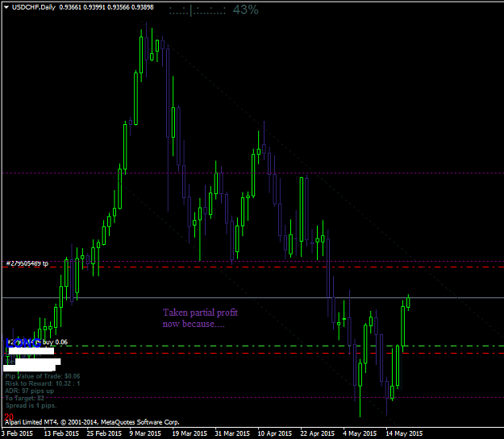Viewport: 504px width, 439px height.
Task: Select the 'buy 0.06' order label
Action: coord(55,342)
